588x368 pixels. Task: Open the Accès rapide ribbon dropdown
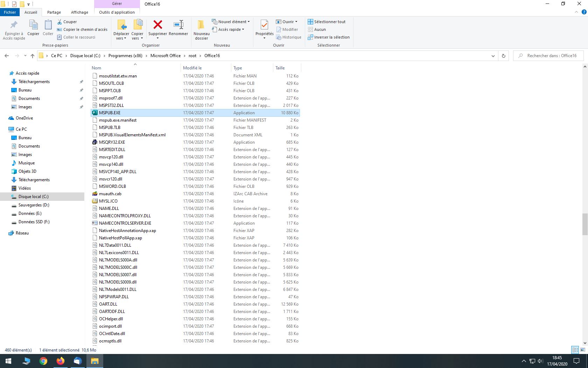click(x=228, y=29)
